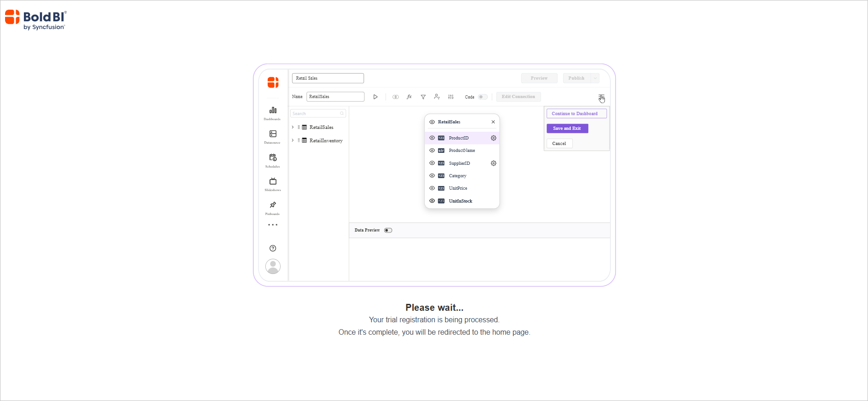Select the SupplierID field text
868x401 pixels.
pos(459,163)
